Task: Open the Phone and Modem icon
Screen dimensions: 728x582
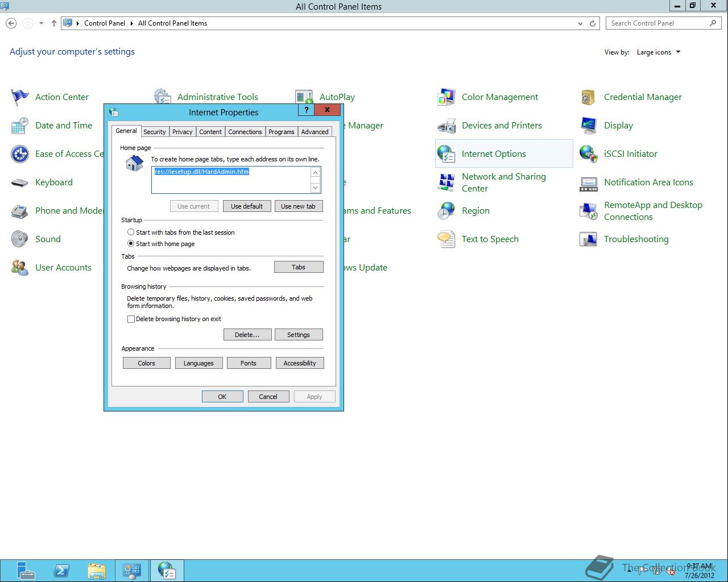Action: pyautogui.click(x=20, y=211)
